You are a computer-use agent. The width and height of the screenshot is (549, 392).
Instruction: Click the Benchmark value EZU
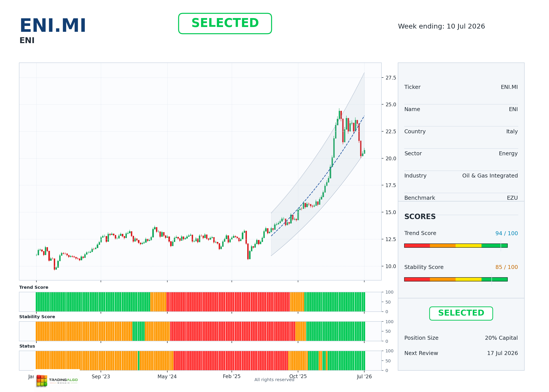coord(512,198)
